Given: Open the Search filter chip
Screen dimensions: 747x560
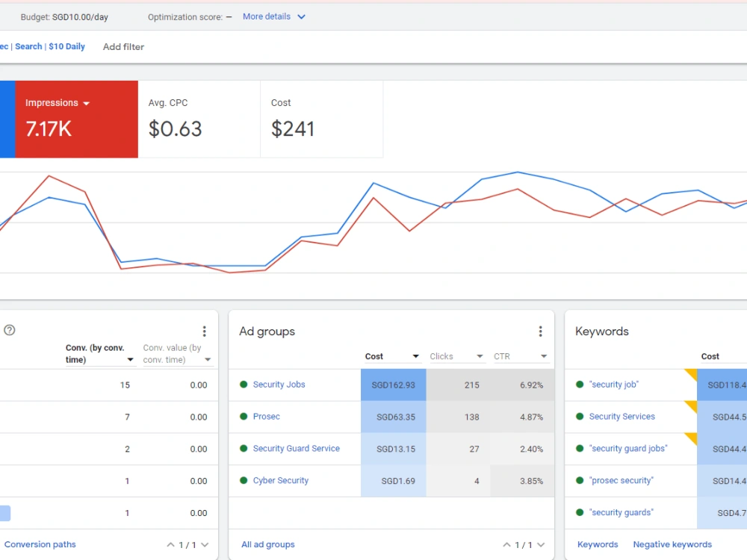Looking at the screenshot, I should tap(28, 46).
